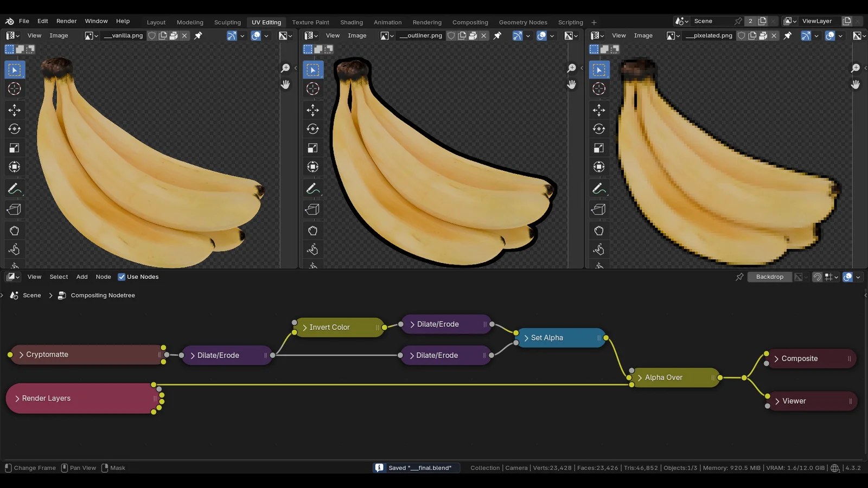Viewport: 868px width, 488px height.
Task: Toggle pin on pixelated.png image editor
Action: pyautogui.click(x=788, y=36)
